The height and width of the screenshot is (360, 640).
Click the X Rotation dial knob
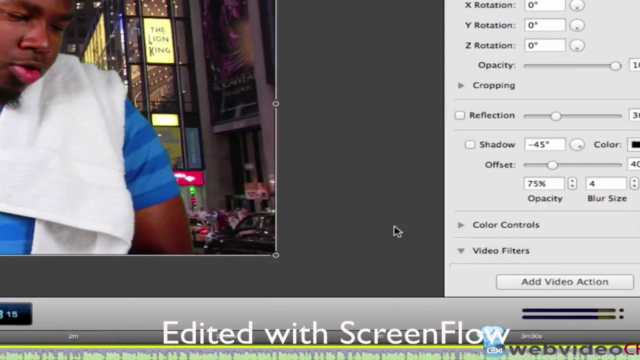577,5
